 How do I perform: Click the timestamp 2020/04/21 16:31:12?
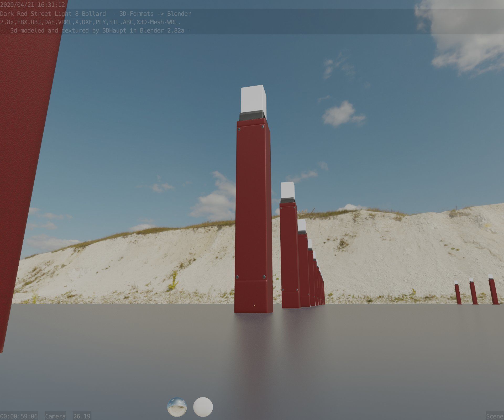pos(33,5)
